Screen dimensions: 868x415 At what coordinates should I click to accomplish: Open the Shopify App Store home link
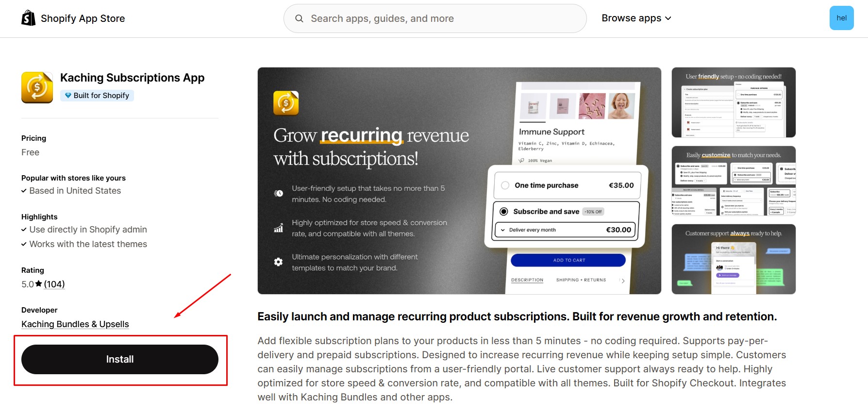coord(73,18)
